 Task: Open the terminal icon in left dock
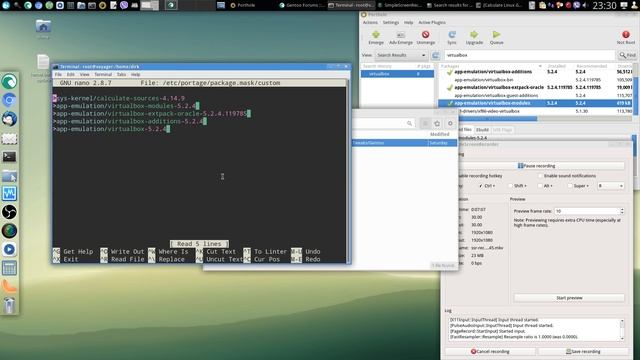click(x=9, y=157)
